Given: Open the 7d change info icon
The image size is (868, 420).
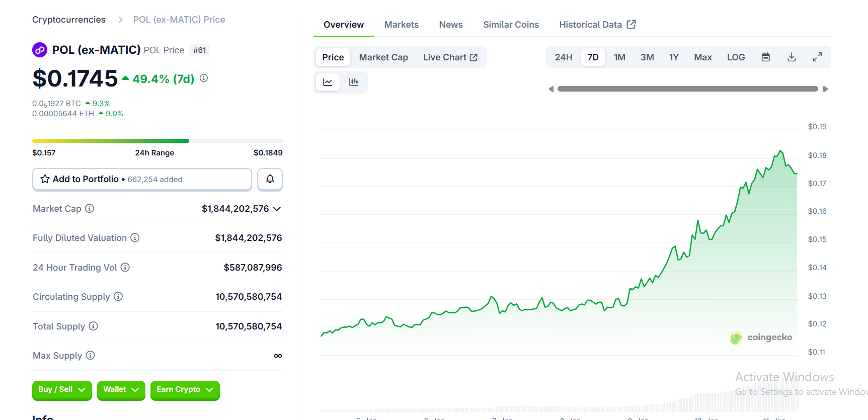Looking at the screenshot, I should 204,78.
